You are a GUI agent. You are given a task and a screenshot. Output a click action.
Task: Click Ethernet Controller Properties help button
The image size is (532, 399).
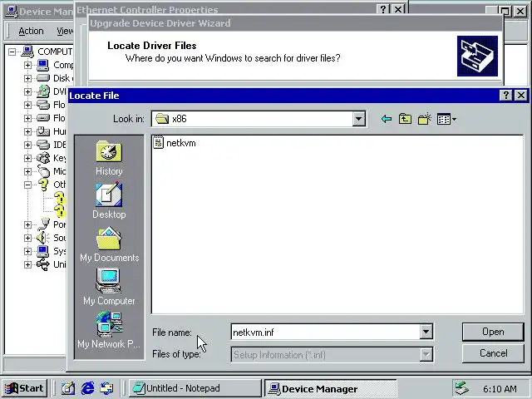(x=383, y=9)
